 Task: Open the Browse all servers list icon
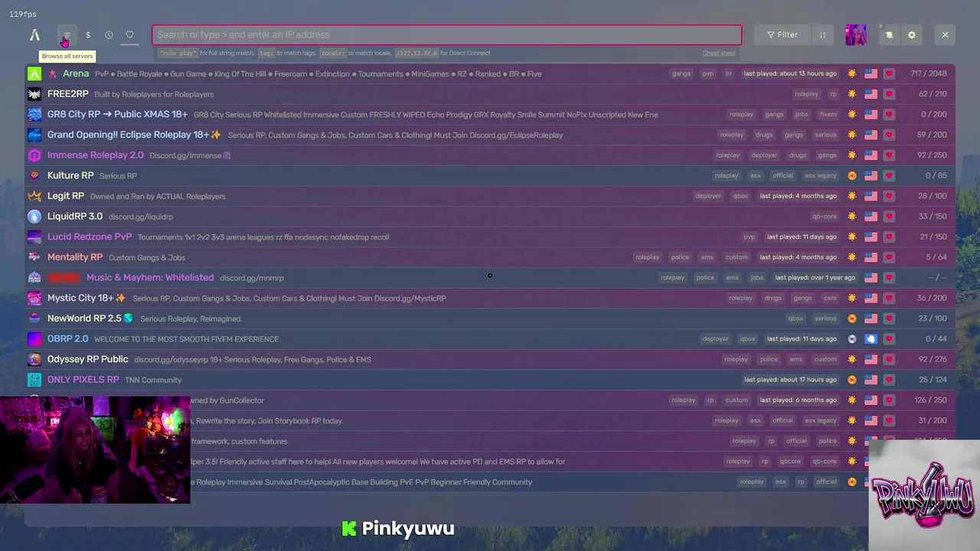tap(67, 35)
